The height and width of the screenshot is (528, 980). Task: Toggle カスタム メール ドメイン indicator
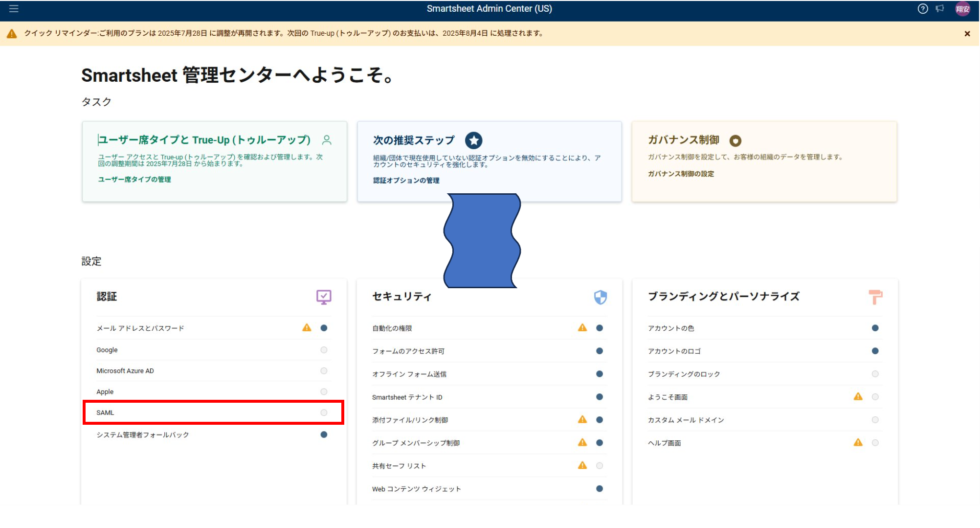click(x=875, y=420)
